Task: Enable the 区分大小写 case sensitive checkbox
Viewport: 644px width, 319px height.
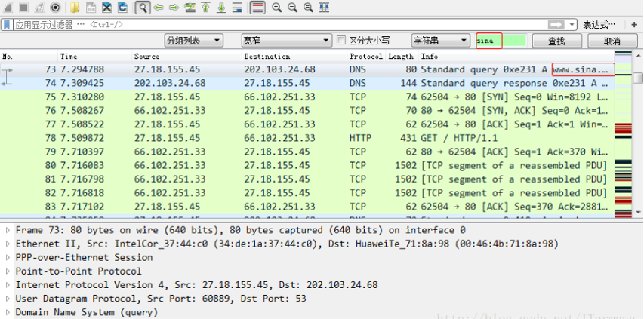Action: pos(340,40)
